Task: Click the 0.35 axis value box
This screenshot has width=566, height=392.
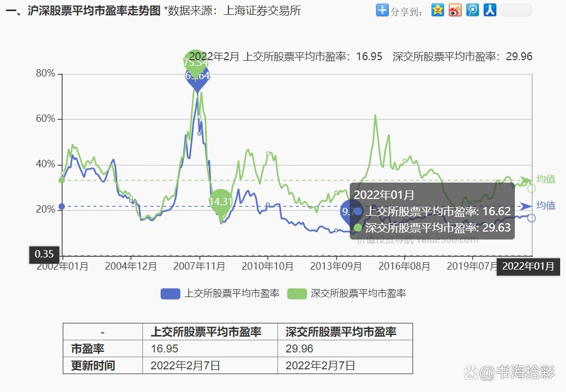Action: tap(44, 254)
